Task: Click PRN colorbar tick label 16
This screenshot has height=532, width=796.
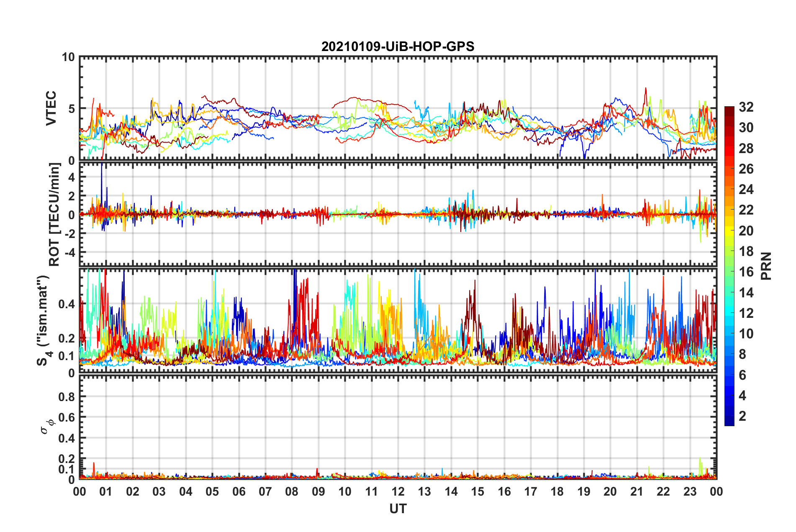Action: point(746,272)
